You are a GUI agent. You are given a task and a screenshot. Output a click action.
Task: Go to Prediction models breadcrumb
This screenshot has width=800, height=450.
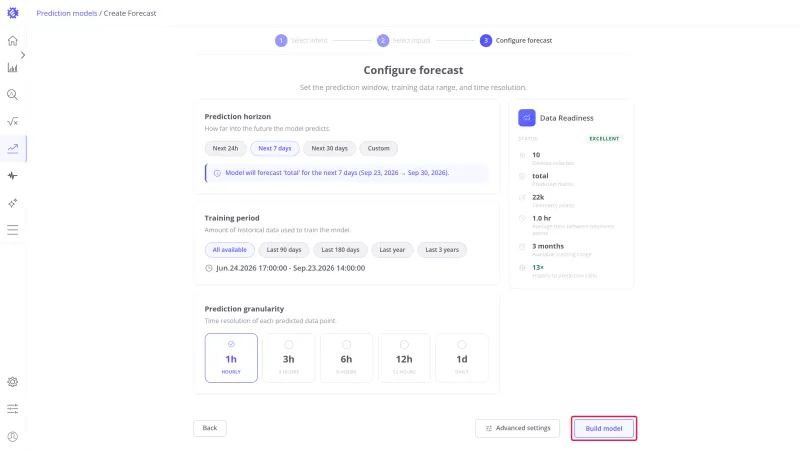pyautogui.click(x=67, y=13)
